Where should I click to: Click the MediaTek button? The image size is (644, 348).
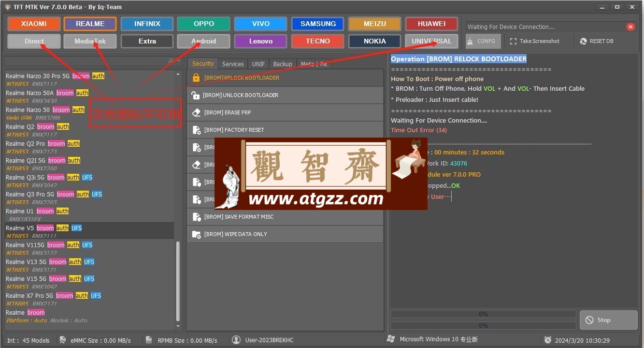pyautogui.click(x=90, y=41)
